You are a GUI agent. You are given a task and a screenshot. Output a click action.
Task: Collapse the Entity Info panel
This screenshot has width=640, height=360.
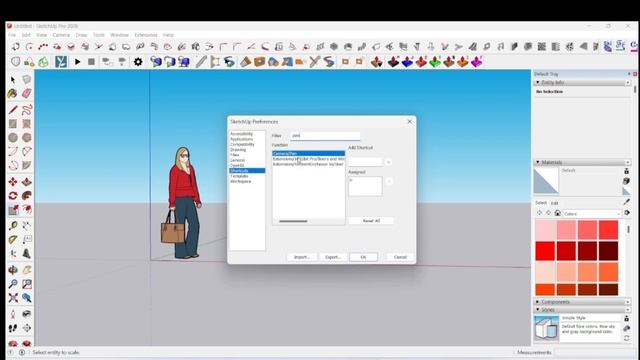538,82
